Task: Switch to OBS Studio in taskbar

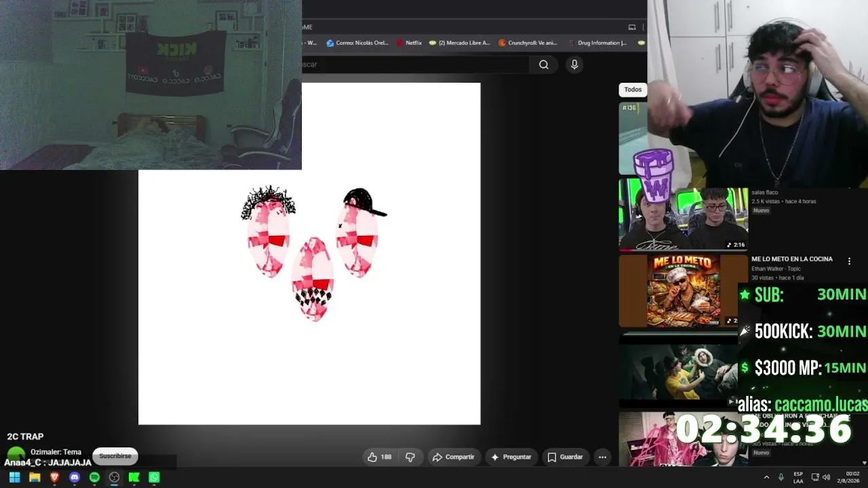Action: [x=114, y=477]
